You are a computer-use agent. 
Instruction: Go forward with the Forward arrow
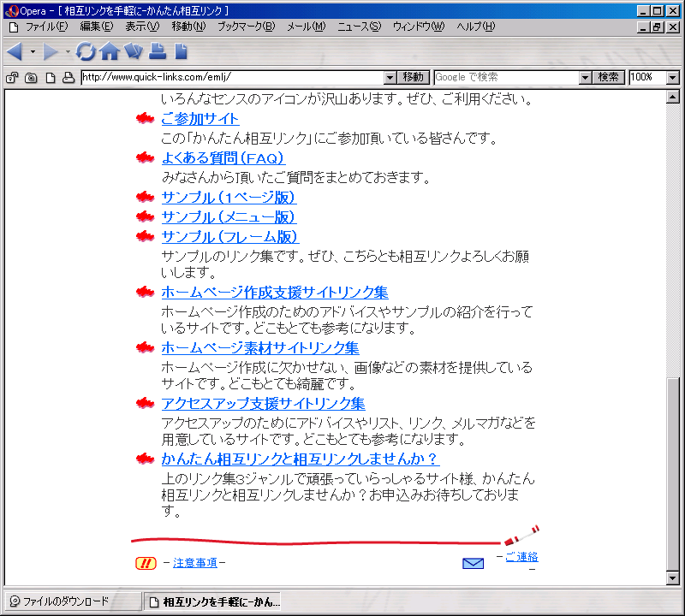tap(51, 51)
